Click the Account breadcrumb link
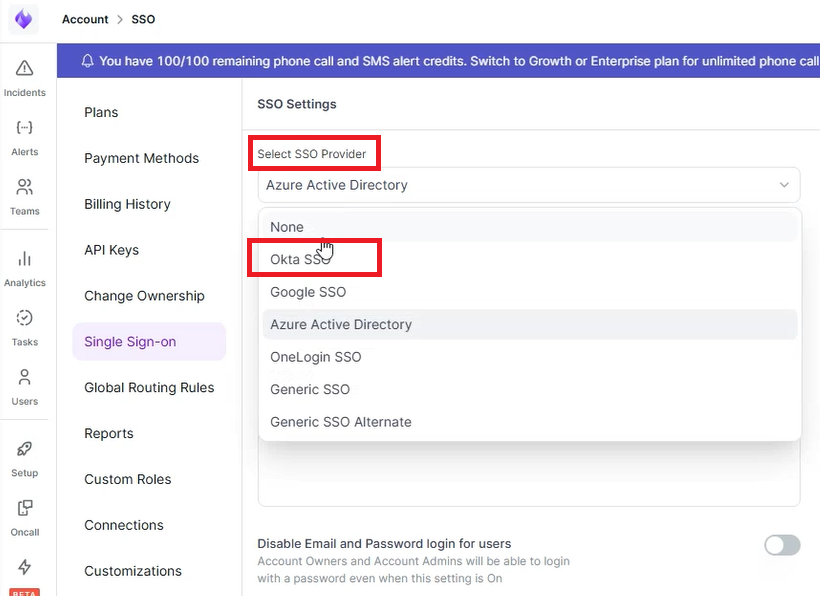 (x=85, y=19)
